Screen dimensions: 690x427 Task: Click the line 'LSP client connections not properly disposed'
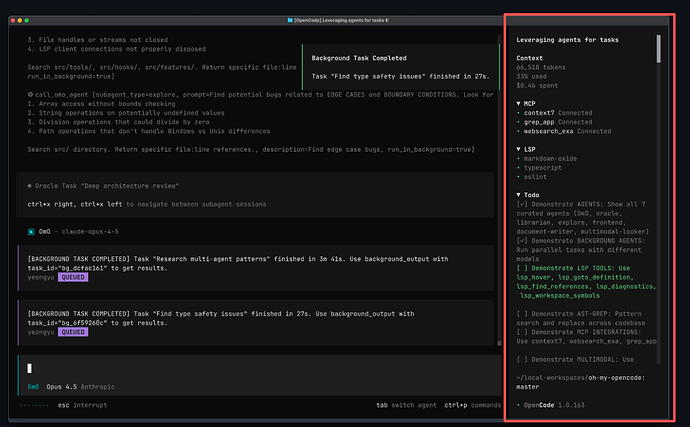click(x=117, y=49)
